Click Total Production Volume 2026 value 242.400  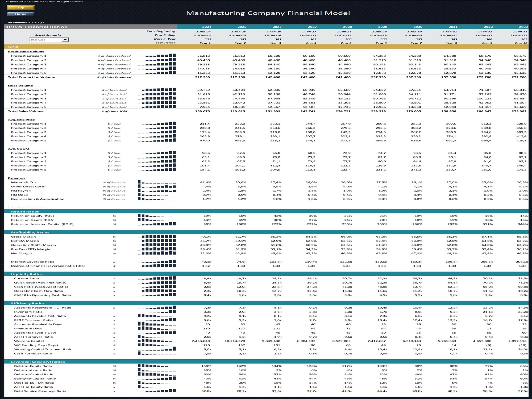[273, 77]
